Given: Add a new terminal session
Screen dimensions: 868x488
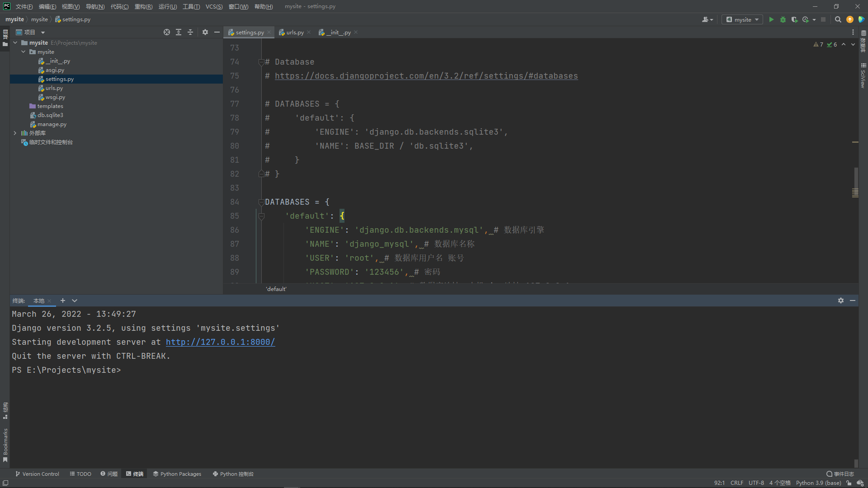Looking at the screenshot, I should point(63,300).
